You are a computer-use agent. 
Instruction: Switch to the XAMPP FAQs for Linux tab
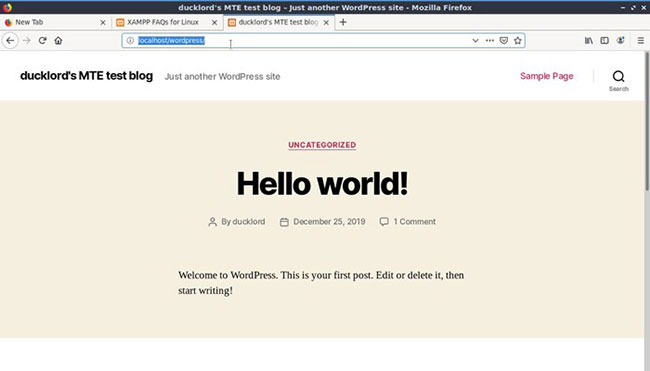[x=162, y=22]
